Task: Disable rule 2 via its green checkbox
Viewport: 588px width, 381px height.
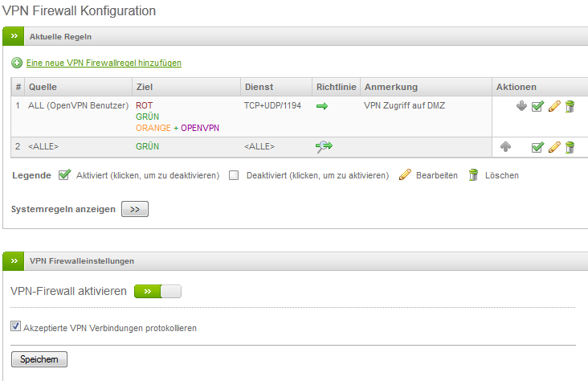Action: click(x=537, y=146)
